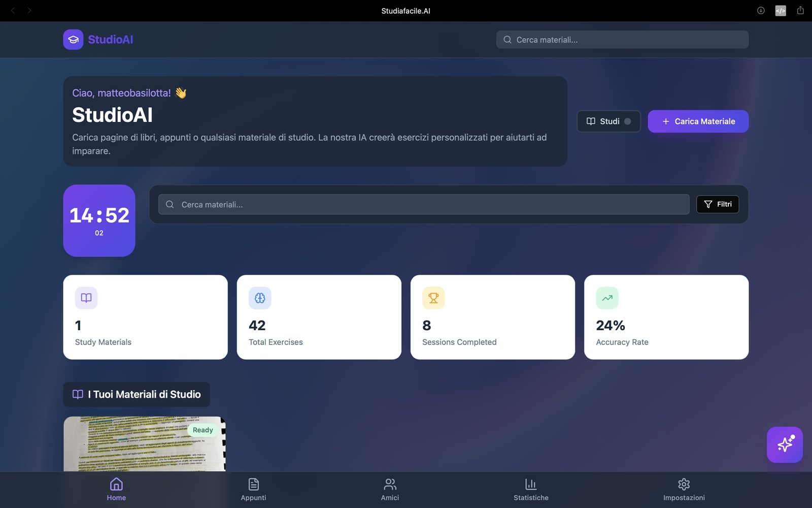Open the sparkle AI assistant button
Image resolution: width=812 pixels, height=508 pixels.
pyautogui.click(x=785, y=444)
